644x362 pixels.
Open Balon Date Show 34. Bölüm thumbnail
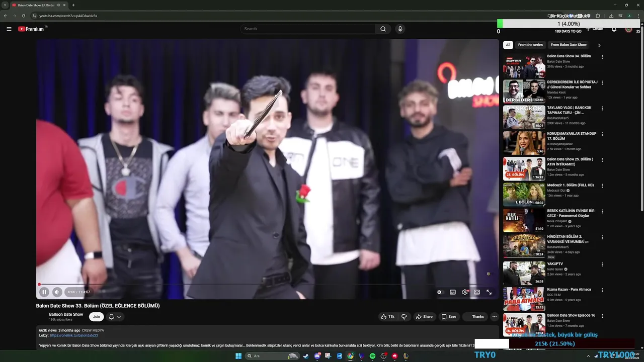[x=524, y=66]
